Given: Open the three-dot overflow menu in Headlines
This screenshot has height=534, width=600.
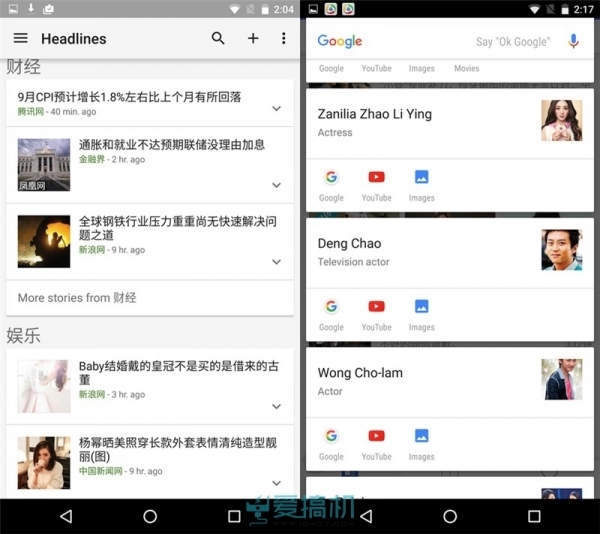Looking at the screenshot, I should point(284,38).
